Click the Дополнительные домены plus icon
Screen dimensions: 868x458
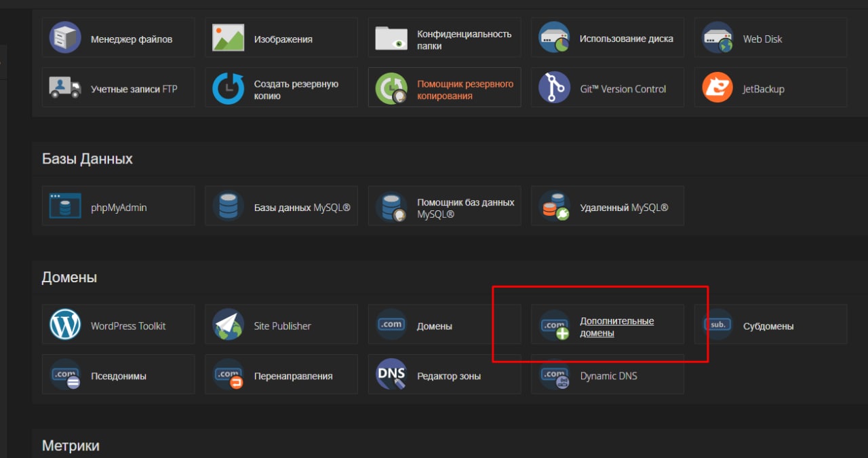[x=554, y=326]
